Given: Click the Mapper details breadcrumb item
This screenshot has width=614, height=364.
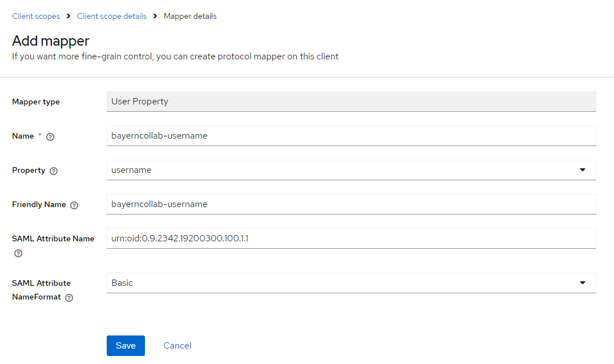Looking at the screenshot, I should pyautogui.click(x=190, y=17).
